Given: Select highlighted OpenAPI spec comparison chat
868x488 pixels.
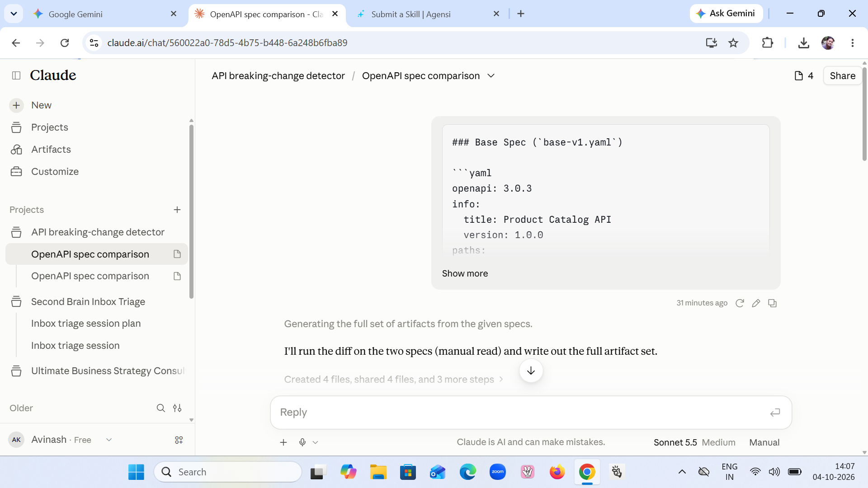Looking at the screenshot, I should (96, 254).
